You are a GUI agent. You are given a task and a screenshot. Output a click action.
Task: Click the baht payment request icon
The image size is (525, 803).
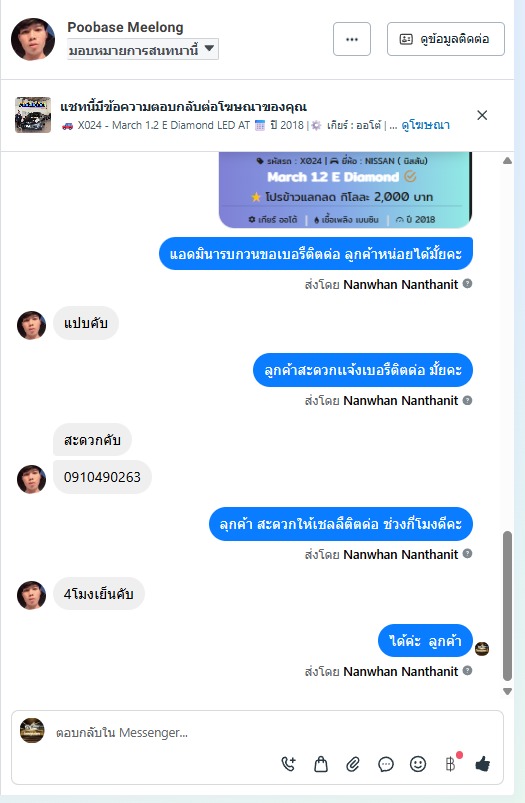[x=451, y=764]
